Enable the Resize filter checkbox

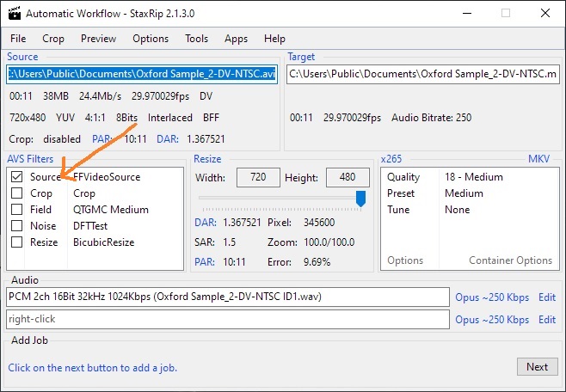16,242
